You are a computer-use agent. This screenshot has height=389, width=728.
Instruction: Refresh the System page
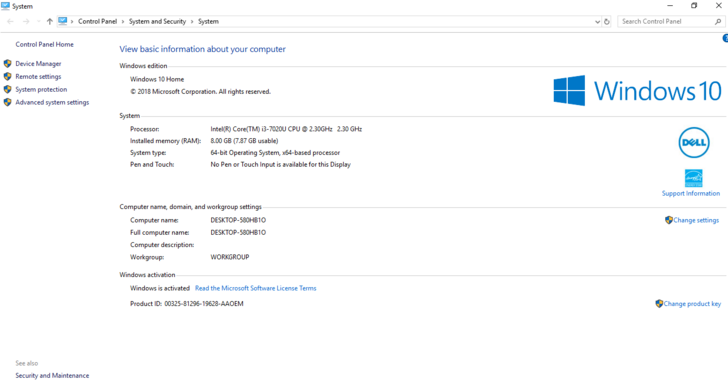(606, 21)
